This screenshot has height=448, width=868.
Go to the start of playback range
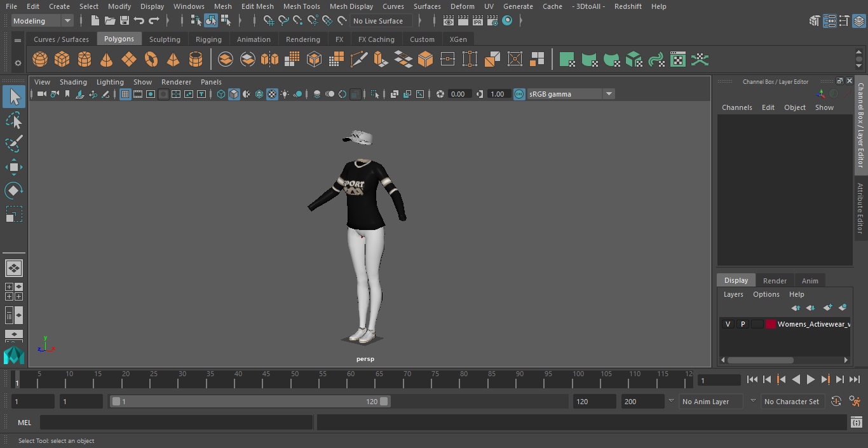coord(752,379)
